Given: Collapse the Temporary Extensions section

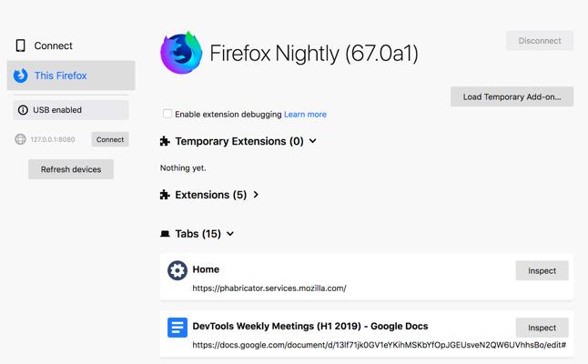Looking at the screenshot, I should click(x=313, y=141).
